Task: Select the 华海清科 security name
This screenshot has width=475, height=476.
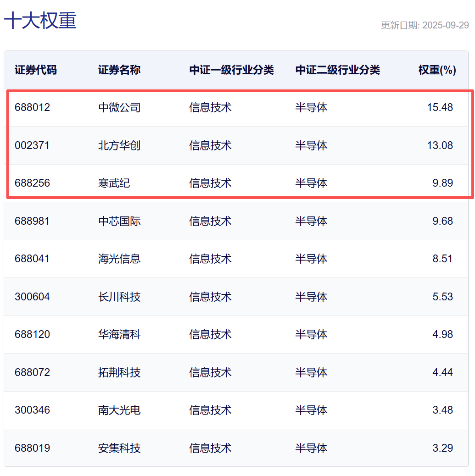Action: pos(119,335)
